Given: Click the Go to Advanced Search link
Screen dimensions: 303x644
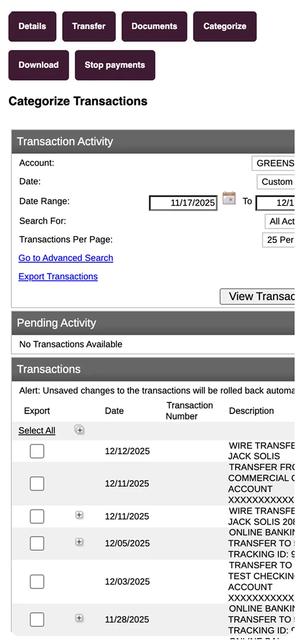Looking at the screenshot, I should tap(66, 258).
